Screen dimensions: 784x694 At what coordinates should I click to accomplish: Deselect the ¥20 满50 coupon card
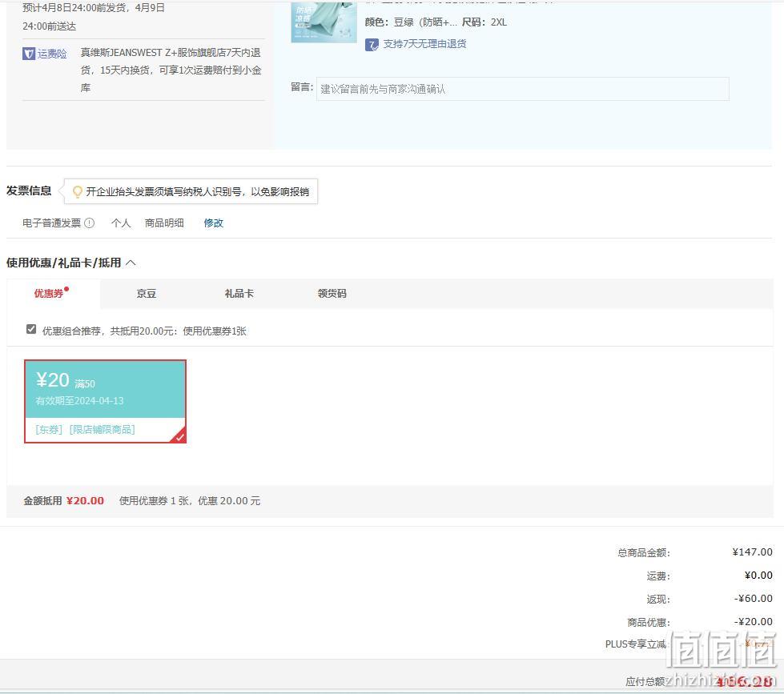point(106,401)
